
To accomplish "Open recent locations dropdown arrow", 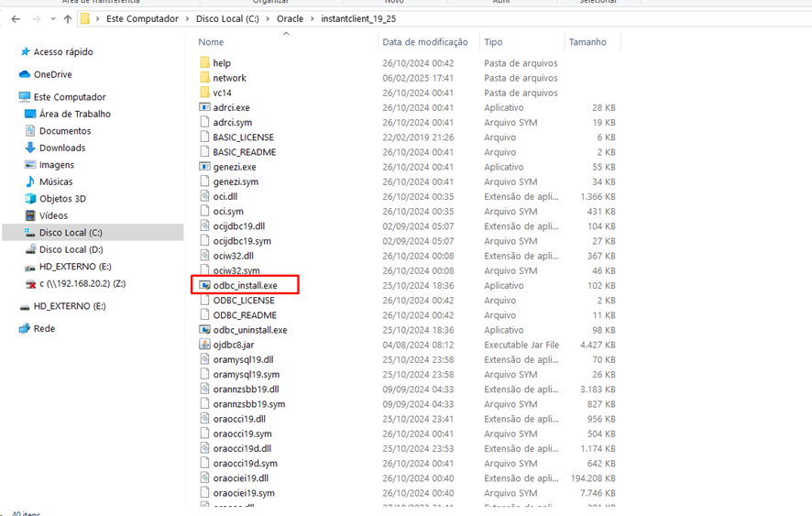I will coord(53,19).
